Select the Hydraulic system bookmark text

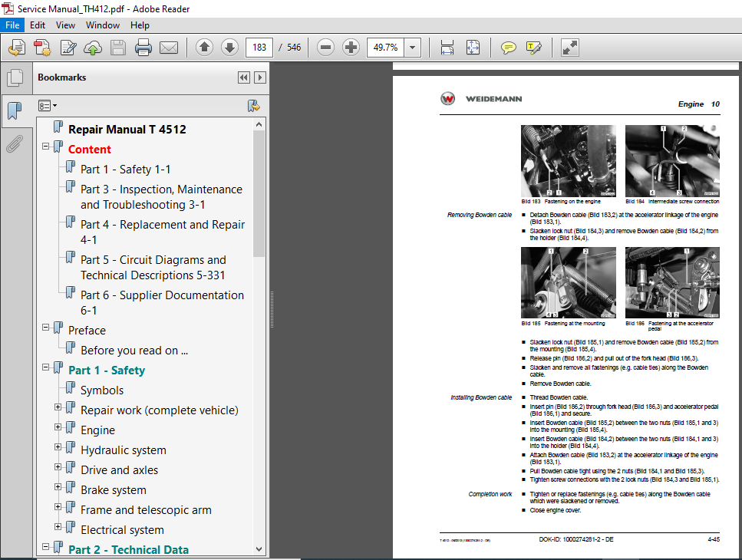click(x=124, y=450)
